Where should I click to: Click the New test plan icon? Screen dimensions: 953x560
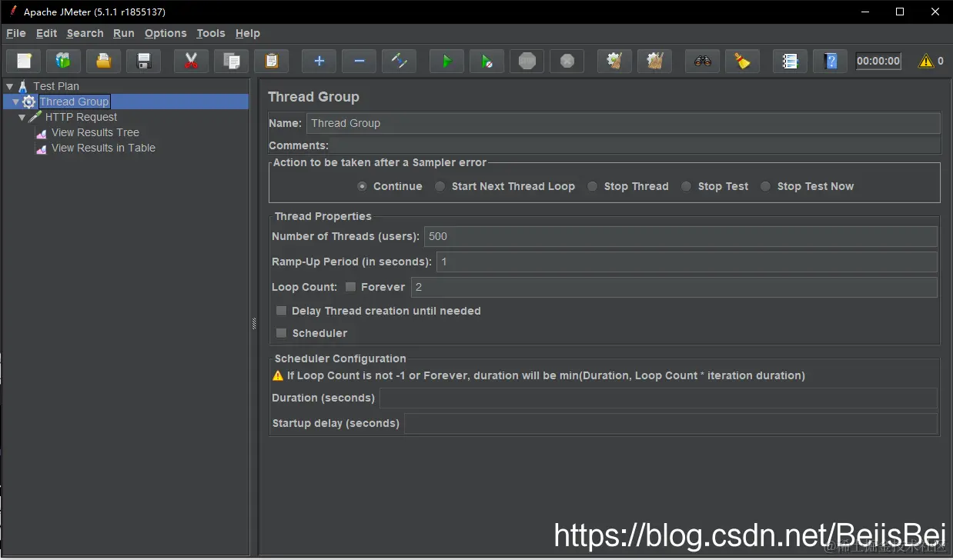(x=24, y=61)
